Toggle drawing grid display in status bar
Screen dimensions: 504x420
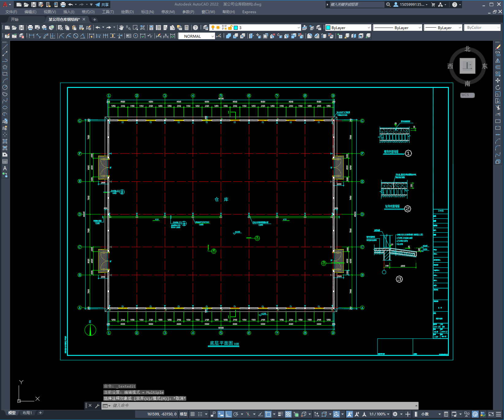coord(192,414)
